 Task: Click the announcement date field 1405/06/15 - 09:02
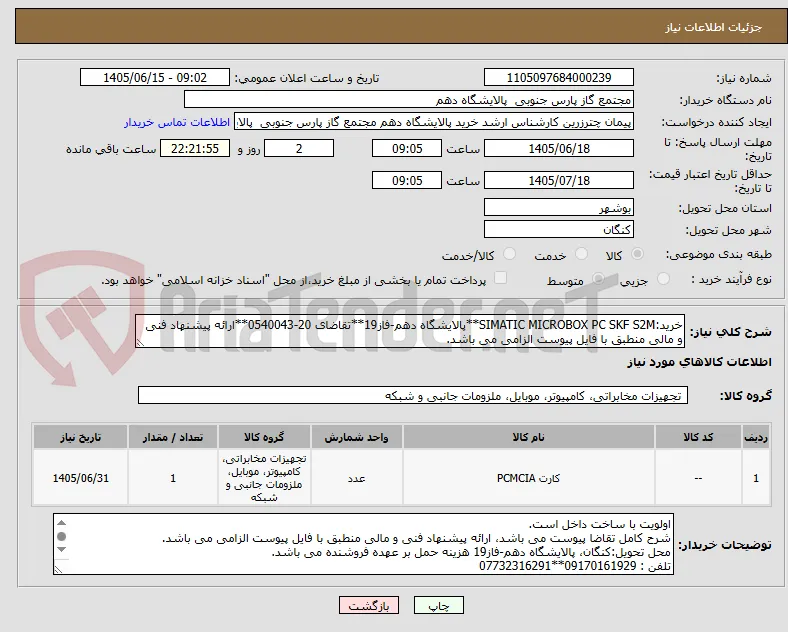pos(155,78)
